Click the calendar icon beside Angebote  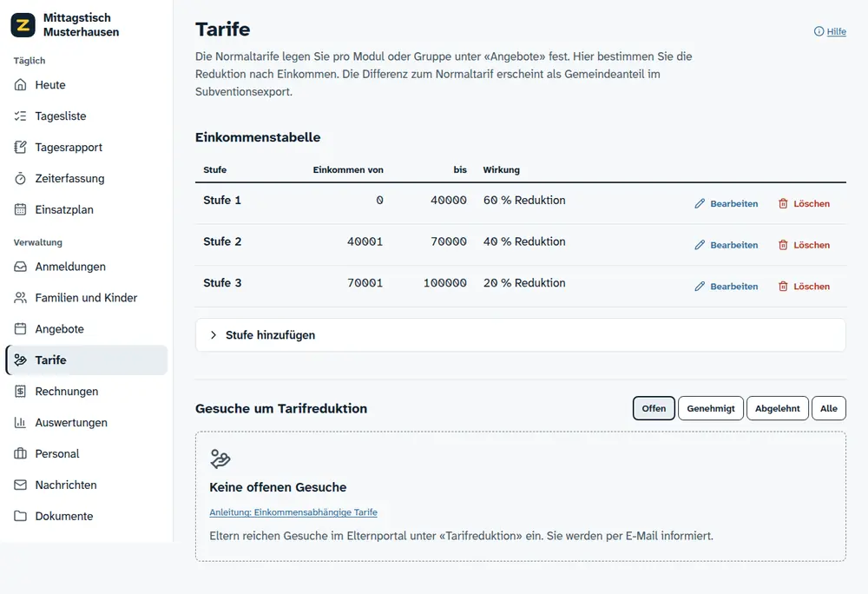pyautogui.click(x=21, y=329)
